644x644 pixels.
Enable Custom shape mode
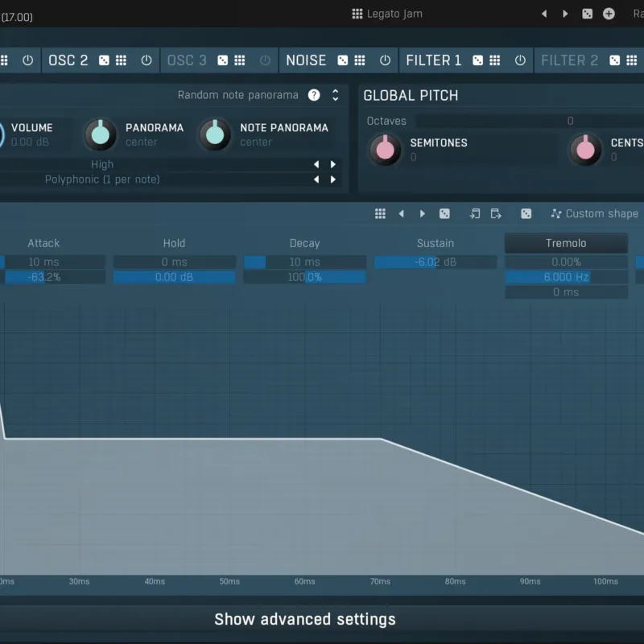[595, 213]
